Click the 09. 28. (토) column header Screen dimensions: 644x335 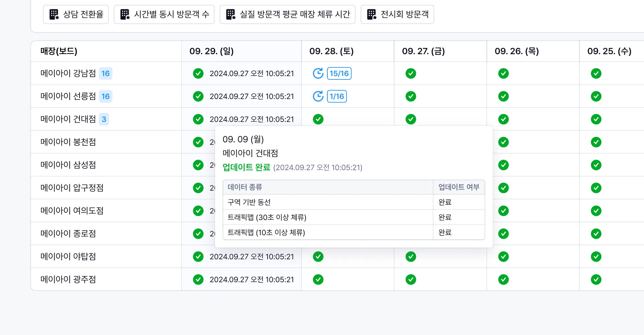click(x=331, y=51)
